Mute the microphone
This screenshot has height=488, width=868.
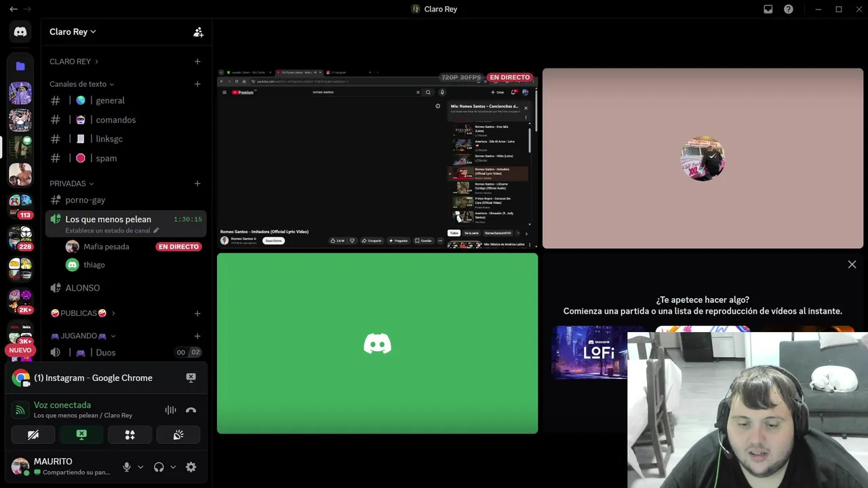pos(126,467)
